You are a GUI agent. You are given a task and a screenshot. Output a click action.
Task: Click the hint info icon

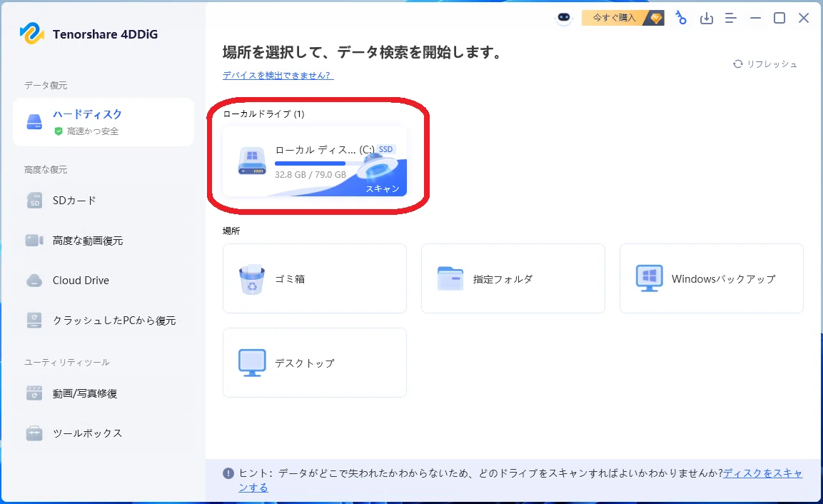pos(228,473)
